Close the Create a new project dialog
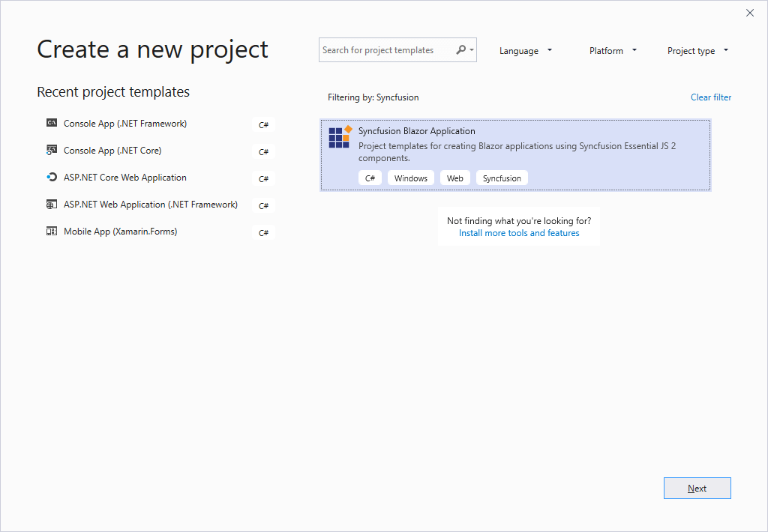Image resolution: width=768 pixels, height=532 pixels. point(750,13)
